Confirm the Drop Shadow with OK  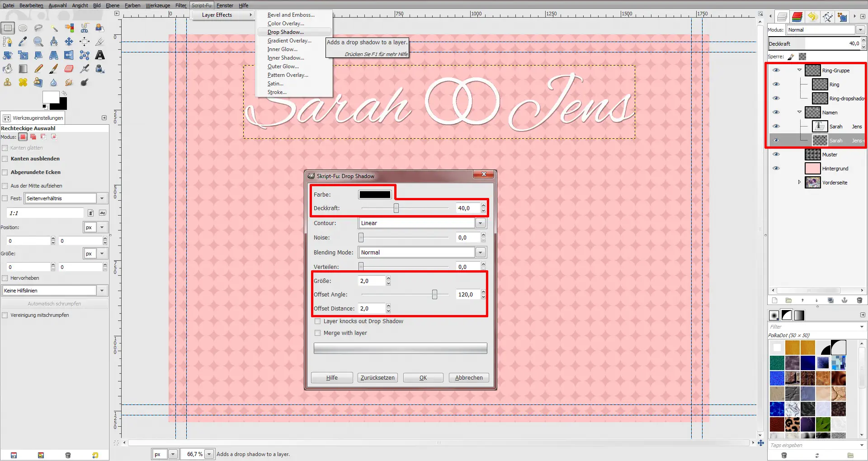423,377
